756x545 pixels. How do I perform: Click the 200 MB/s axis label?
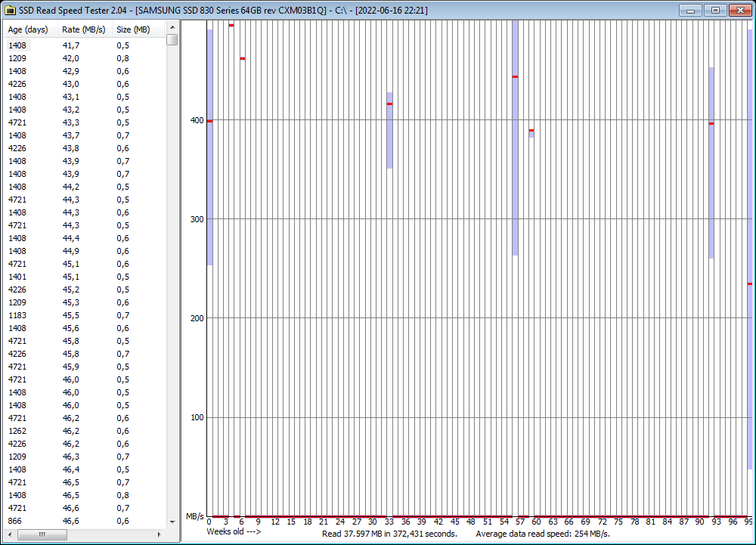pos(197,318)
